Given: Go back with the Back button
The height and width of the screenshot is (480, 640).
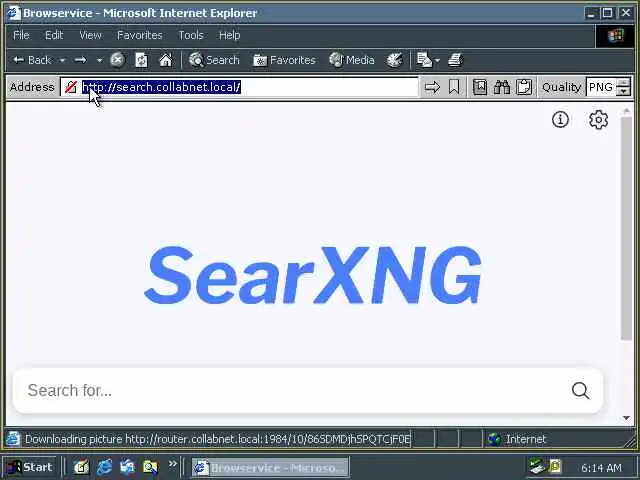Looking at the screenshot, I should 33,60.
